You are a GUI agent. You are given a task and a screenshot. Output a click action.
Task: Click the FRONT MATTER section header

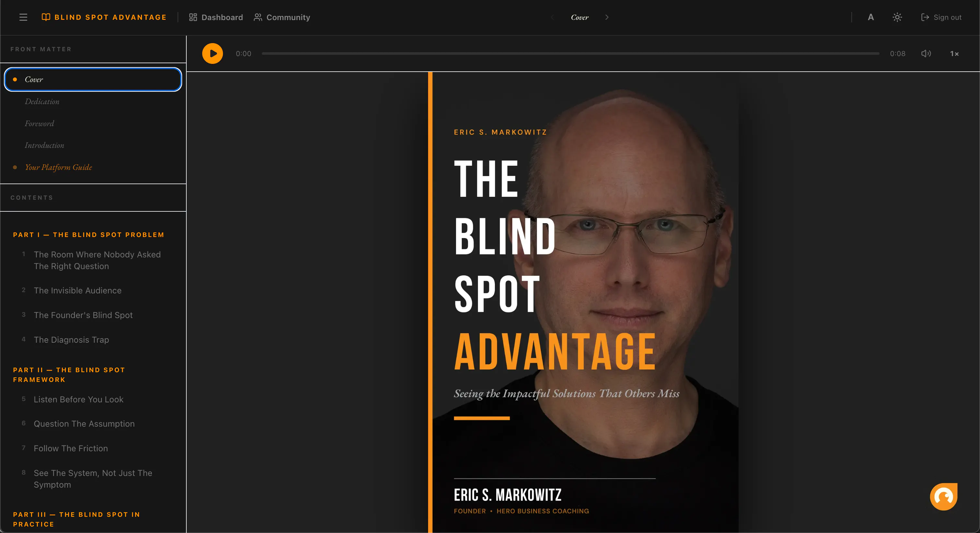coord(41,49)
